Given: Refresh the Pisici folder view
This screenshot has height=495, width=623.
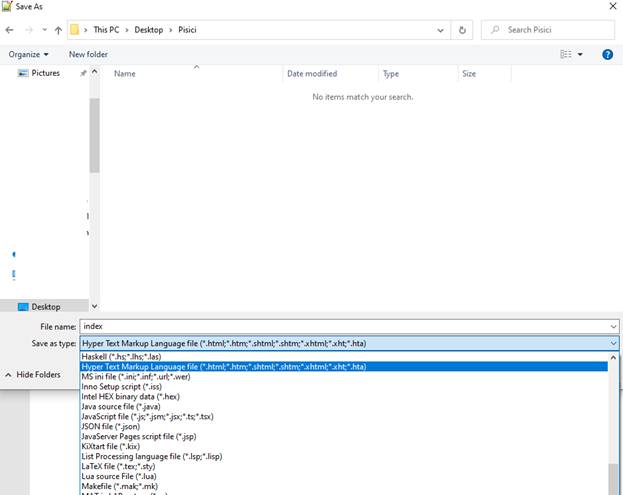Looking at the screenshot, I should (x=462, y=30).
